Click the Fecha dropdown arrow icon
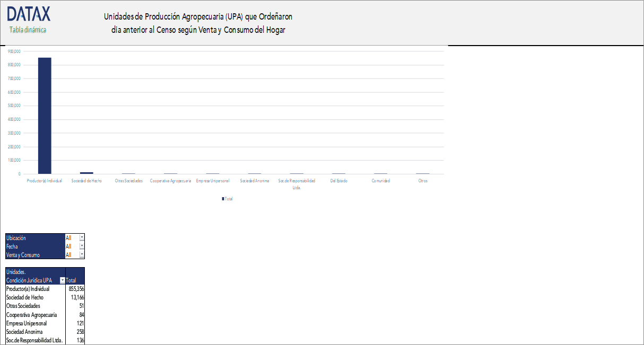 [x=81, y=246]
